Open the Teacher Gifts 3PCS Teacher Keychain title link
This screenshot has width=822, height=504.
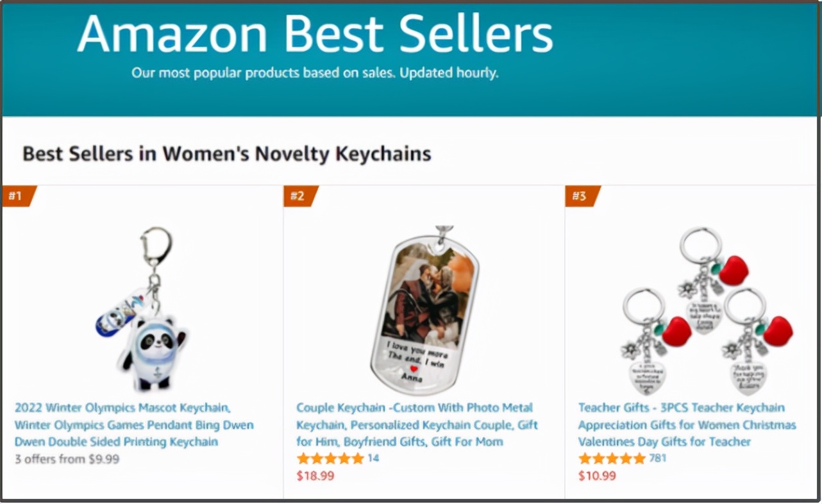tap(687, 424)
